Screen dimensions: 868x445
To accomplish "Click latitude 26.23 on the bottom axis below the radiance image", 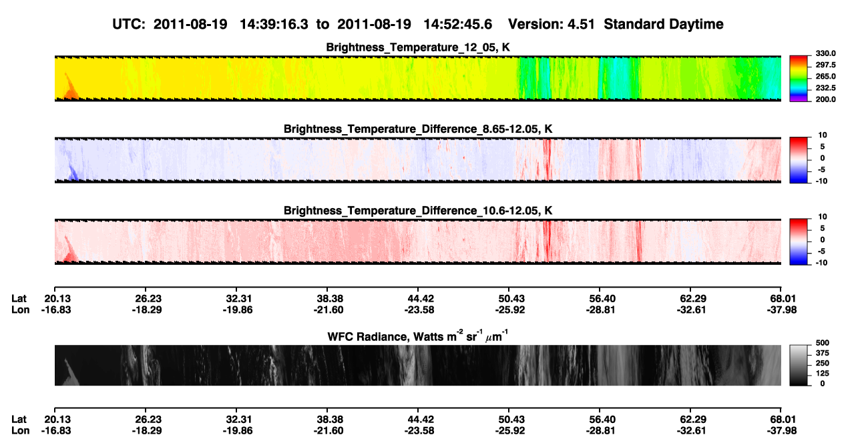I will [148, 419].
